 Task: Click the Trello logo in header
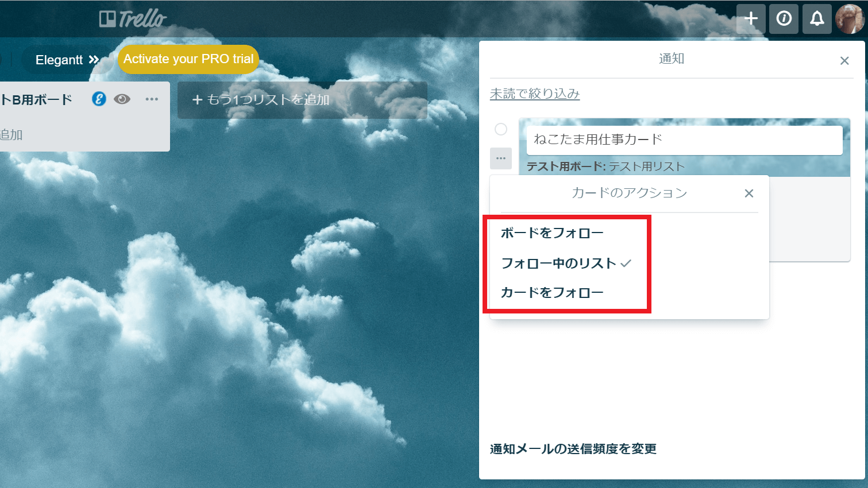[133, 19]
